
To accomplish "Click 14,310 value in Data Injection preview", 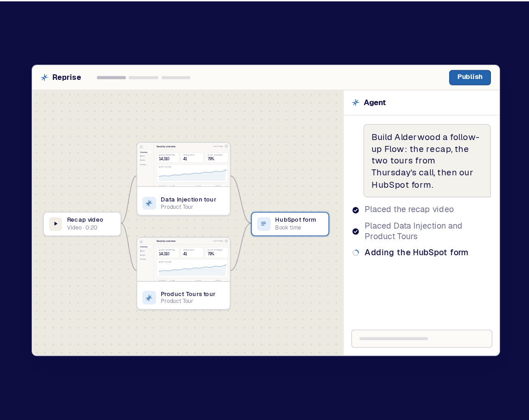I will (x=164, y=159).
